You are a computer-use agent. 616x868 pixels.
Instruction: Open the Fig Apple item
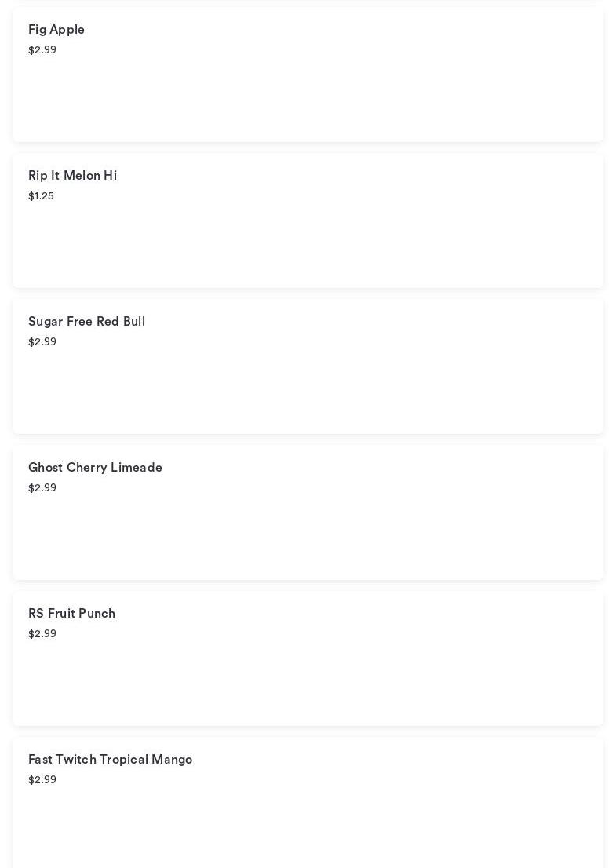tap(56, 30)
